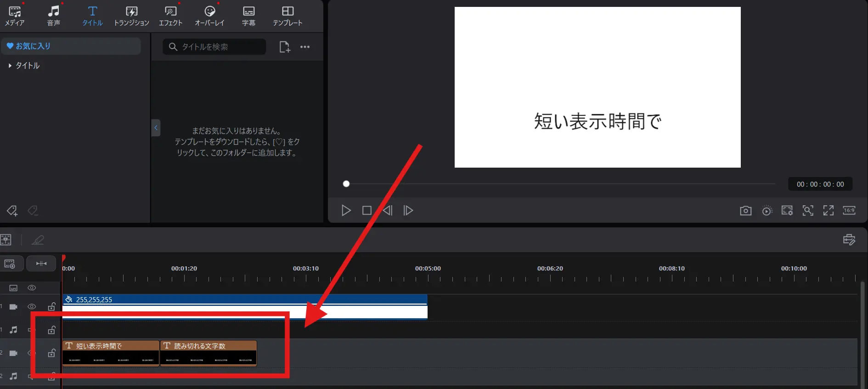868x389 pixels.
Task: Click the 16:9 aspect ratio button
Action: click(x=849, y=210)
